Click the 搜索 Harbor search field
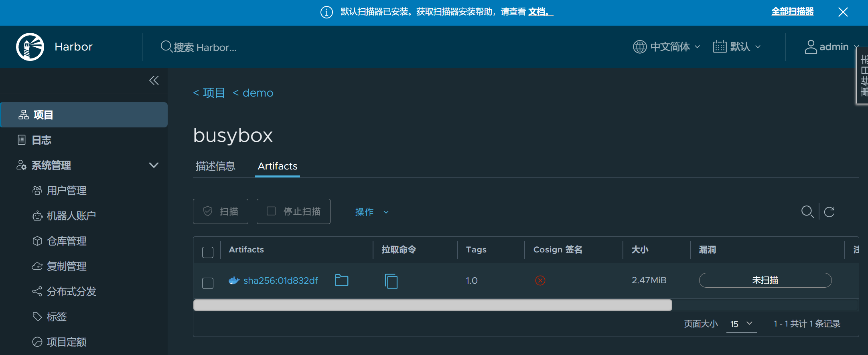868x355 pixels. [205, 47]
